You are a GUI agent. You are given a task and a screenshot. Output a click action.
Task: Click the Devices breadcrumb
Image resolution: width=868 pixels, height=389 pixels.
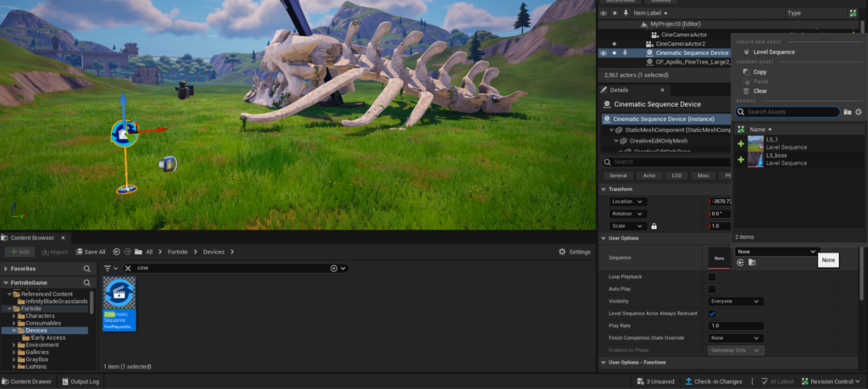point(214,252)
